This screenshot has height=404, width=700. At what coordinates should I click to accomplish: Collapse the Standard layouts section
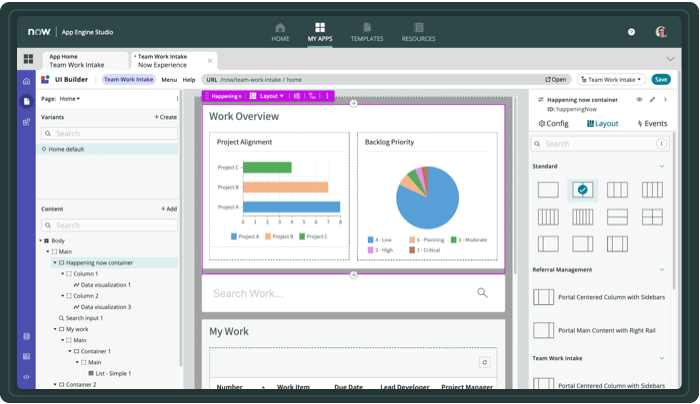tap(661, 166)
